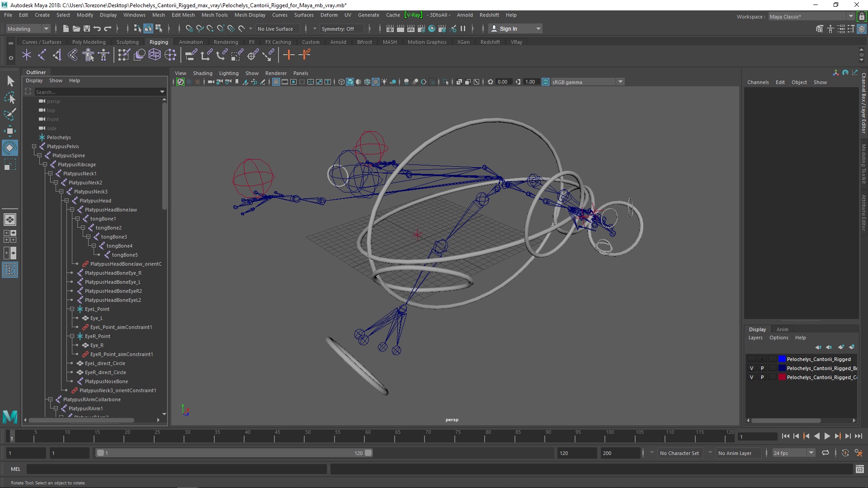Image resolution: width=868 pixels, height=488 pixels.
Task: Toggle P playback for the red controllers layer
Action: point(762,377)
